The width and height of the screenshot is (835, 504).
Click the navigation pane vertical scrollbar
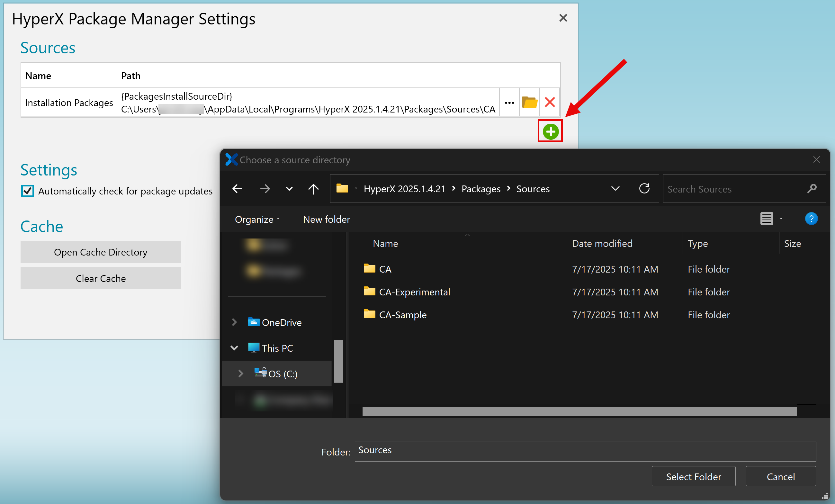click(x=338, y=361)
